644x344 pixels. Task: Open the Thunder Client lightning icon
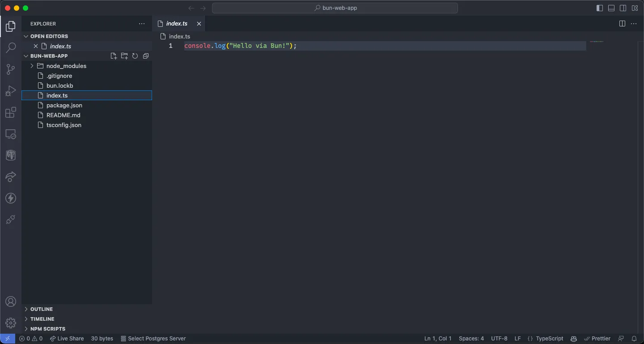click(x=11, y=198)
